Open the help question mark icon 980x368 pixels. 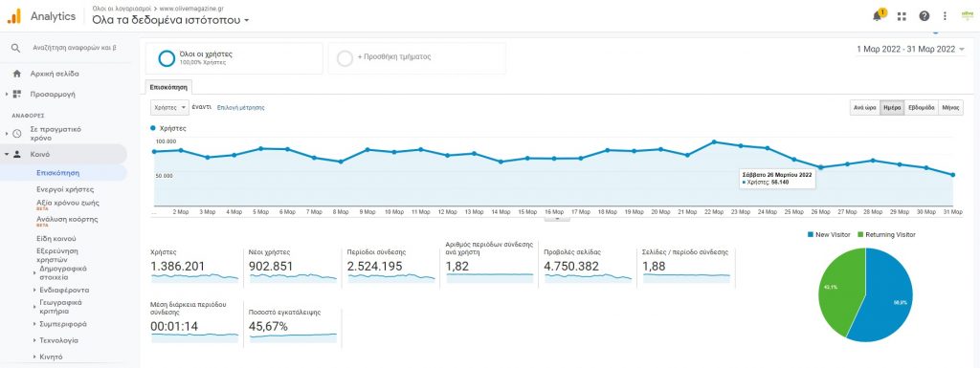click(x=924, y=16)
